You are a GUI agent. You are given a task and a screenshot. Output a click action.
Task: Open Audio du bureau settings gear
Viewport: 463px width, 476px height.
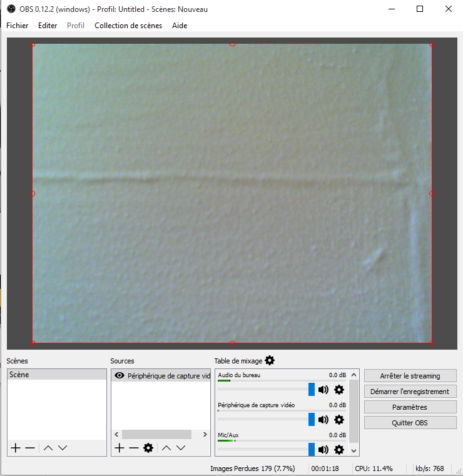(339, 390)
